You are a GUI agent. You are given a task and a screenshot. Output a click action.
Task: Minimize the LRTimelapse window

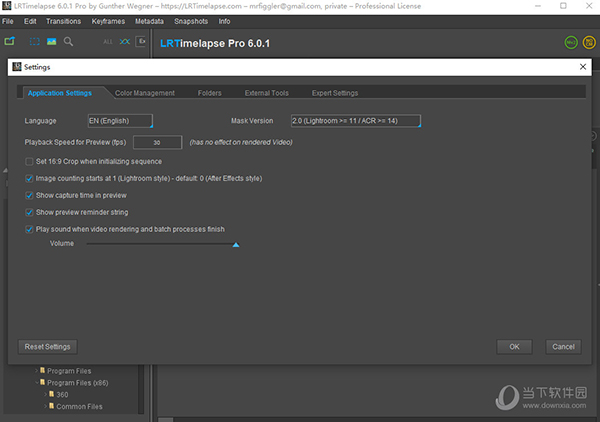pyautogui.click(x=538, y=6)
